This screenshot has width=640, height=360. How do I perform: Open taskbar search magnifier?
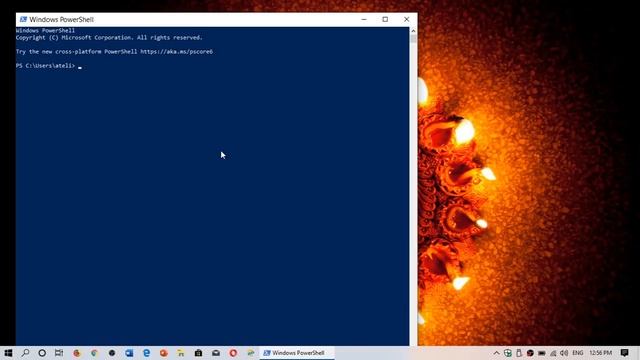coord(25,353)
